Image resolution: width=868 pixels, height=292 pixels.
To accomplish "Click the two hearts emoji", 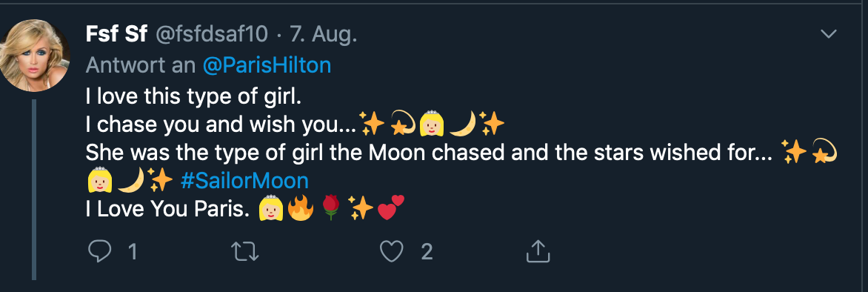I will [391, 208].
